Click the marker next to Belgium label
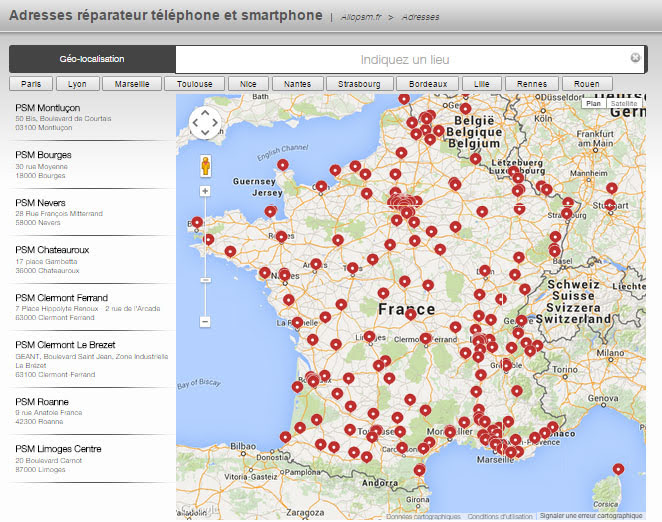662x522 pixels. pos(439,130)
